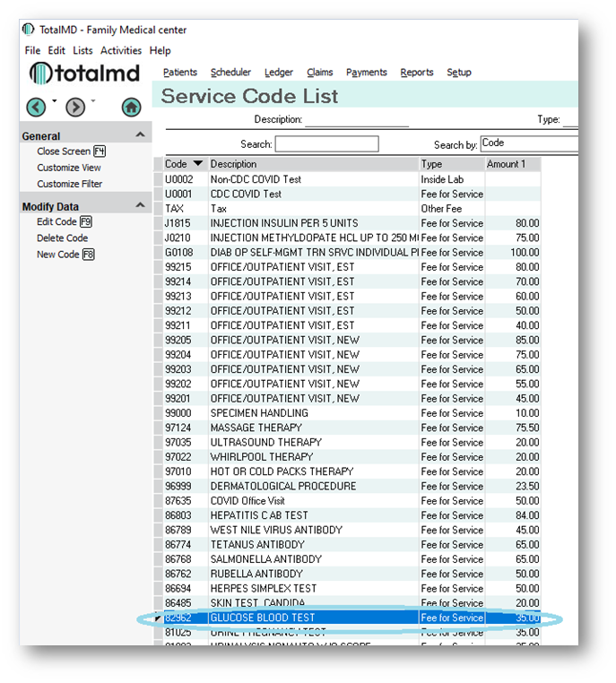Click the green back arrow button
The width and height of the screenshot is (616, 683).
tap(36, 108)
